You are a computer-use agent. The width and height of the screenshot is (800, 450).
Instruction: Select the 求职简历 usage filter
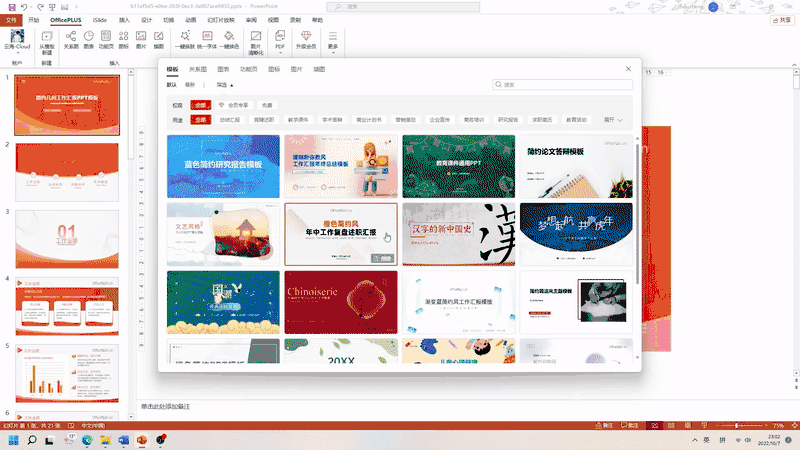542,120
